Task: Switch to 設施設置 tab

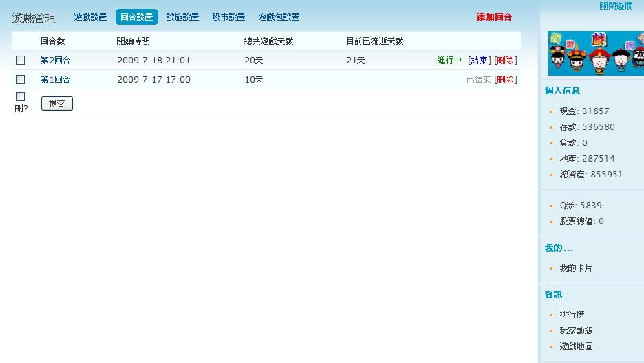Action: tap(183, 16)
